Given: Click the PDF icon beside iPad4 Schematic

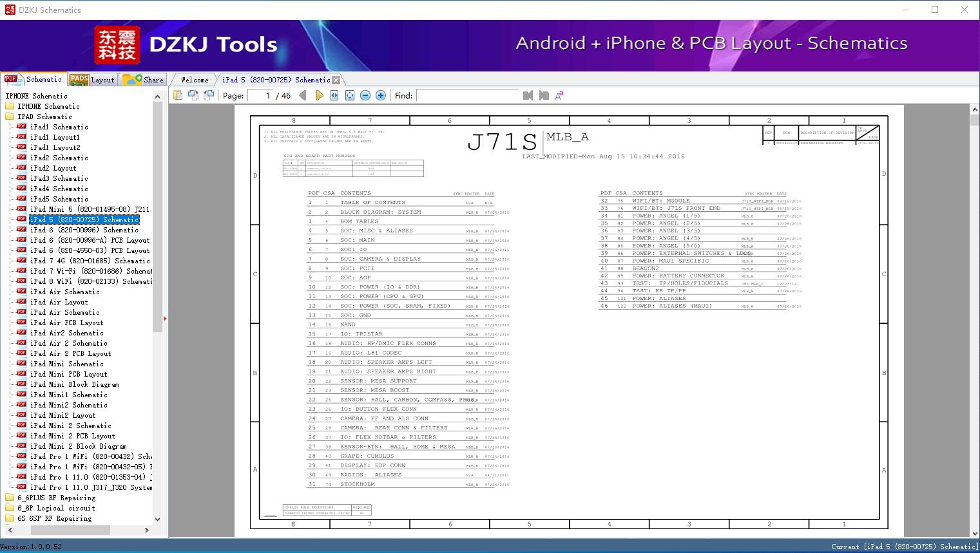Looking at the screenshot, I should tap(22, 189).
